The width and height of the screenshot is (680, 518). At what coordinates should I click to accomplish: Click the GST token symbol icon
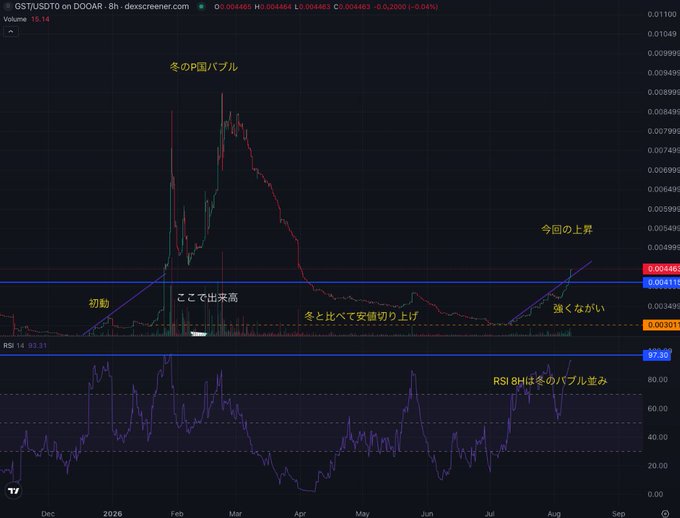coord(7,6)
